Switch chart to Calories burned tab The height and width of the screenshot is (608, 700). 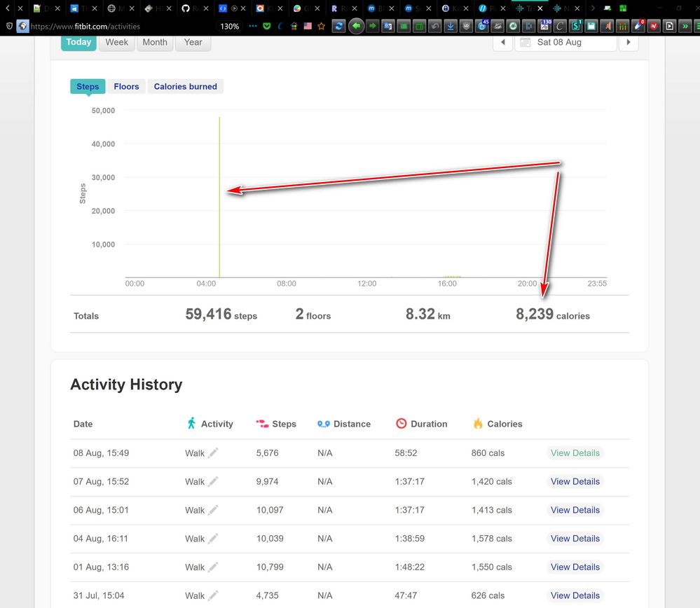click(x=185, y=87)
